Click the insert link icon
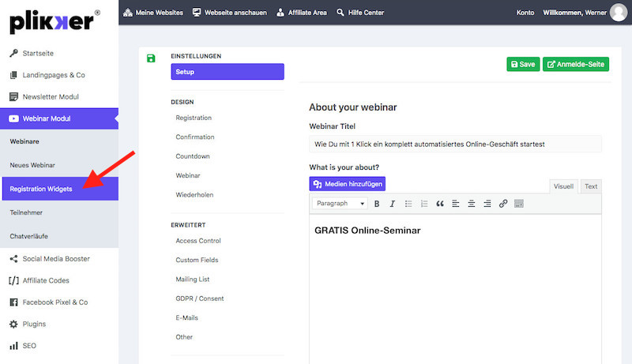This screenshot has width=632, height=364. 503,204
